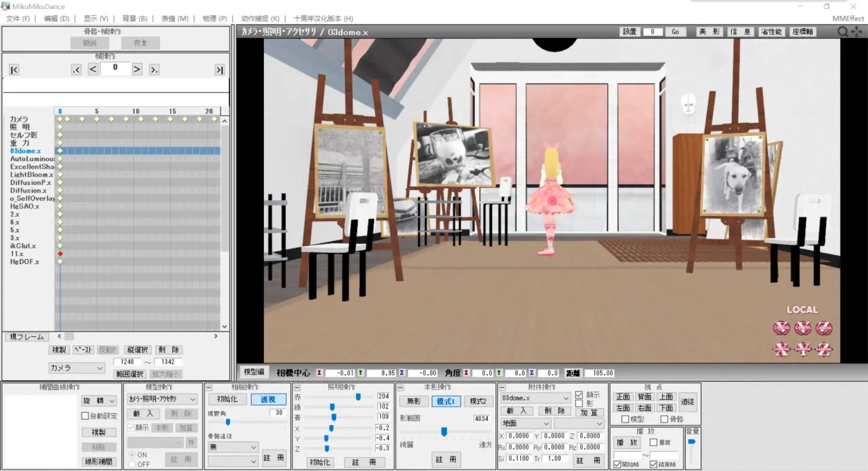
Task: Open the カメラ dropdown below the timeline
Action: coord(76,368)
